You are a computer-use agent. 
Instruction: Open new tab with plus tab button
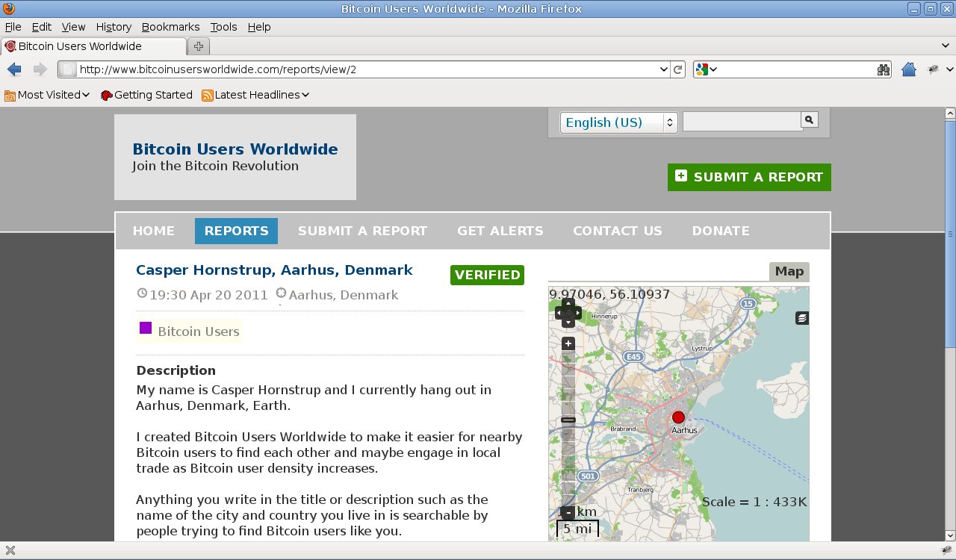click(199, 46)
